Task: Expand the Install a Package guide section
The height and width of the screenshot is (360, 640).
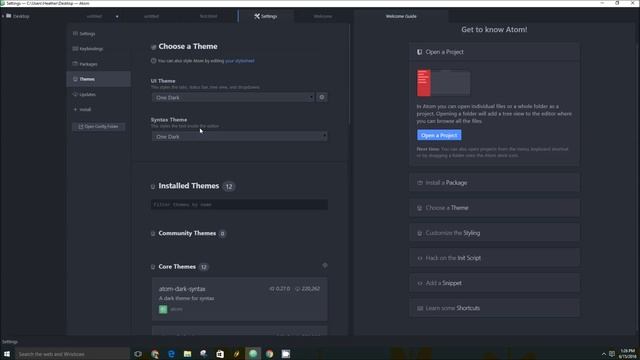Action: click(x=494, y=183)
